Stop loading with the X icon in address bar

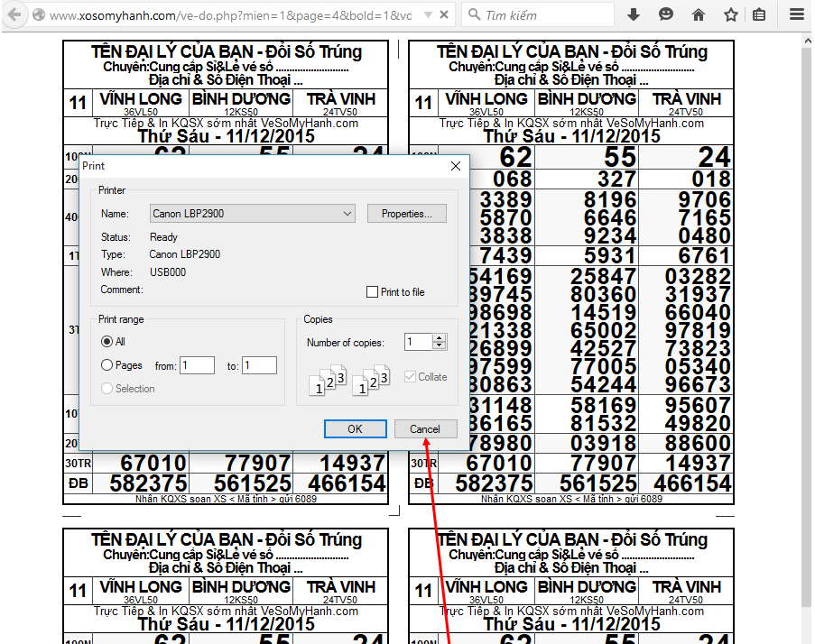[x=444, y=15]
